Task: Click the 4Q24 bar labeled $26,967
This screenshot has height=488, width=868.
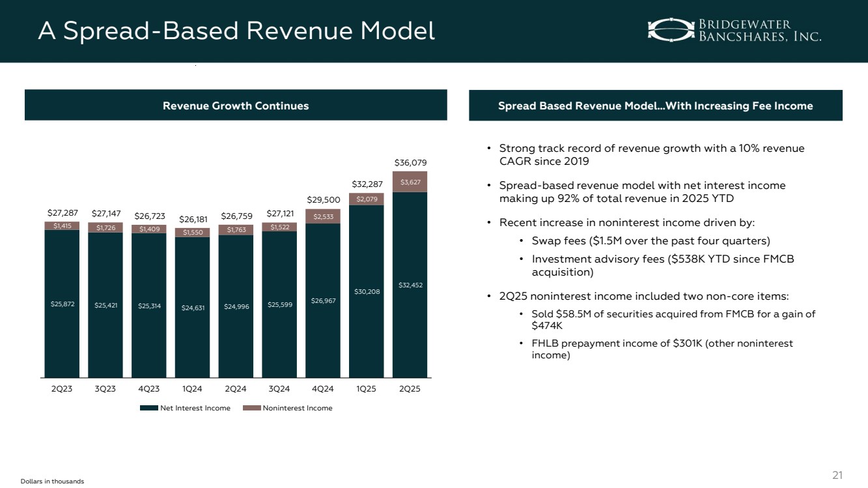Action: tap(322, 300)
